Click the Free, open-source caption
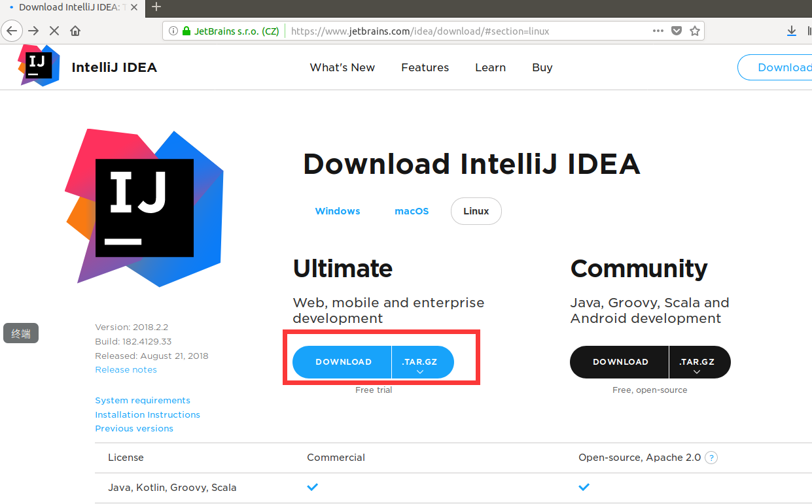 coord(650,390)
